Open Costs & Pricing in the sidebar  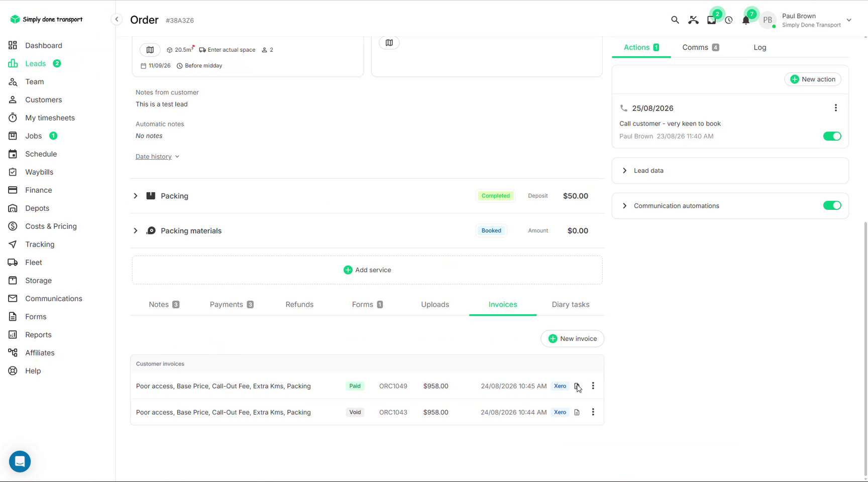[x=51, y=226]
